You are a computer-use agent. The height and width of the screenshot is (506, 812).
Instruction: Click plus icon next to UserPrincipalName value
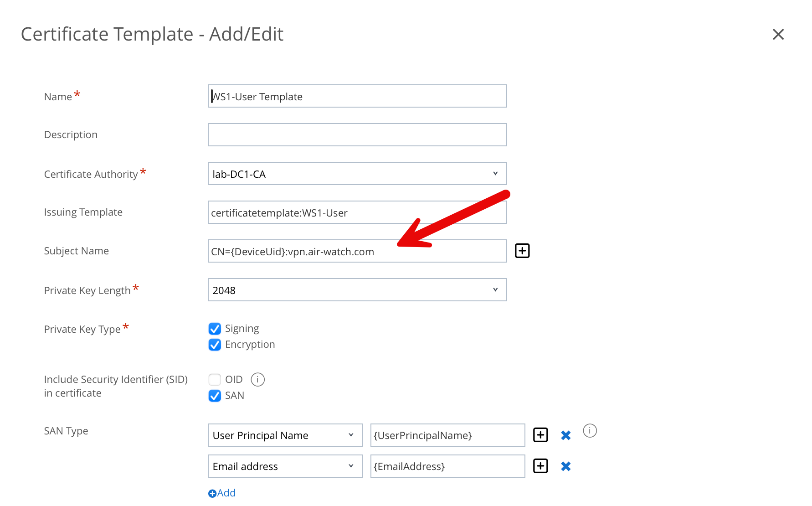pos(540,435)
